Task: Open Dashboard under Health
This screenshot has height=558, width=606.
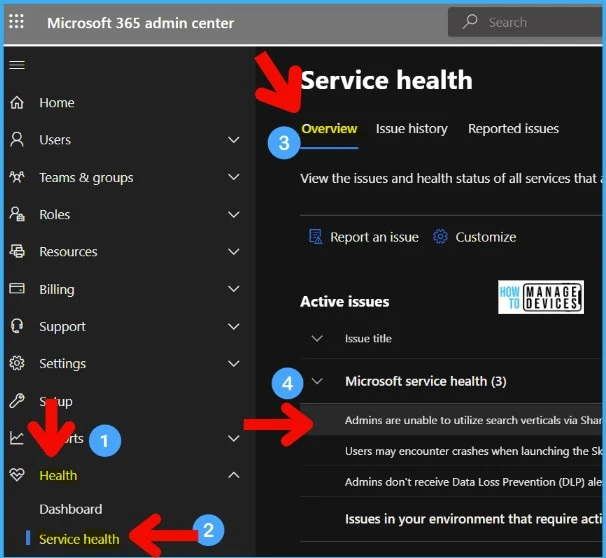Action: [71, 509]
